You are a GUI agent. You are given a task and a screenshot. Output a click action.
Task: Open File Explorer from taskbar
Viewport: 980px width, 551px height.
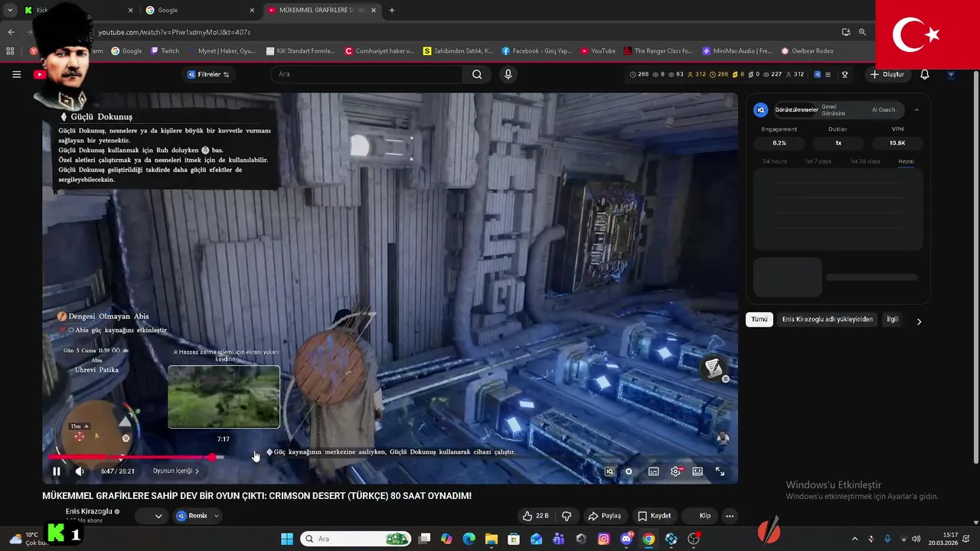492,539
